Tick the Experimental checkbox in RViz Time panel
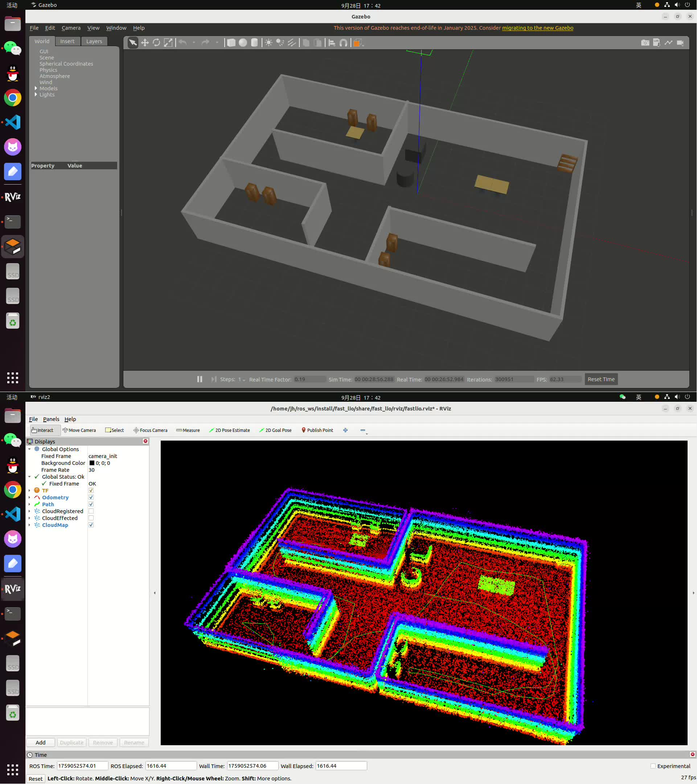The width and height of the screenshot is (697, 784). pos(653,766)
